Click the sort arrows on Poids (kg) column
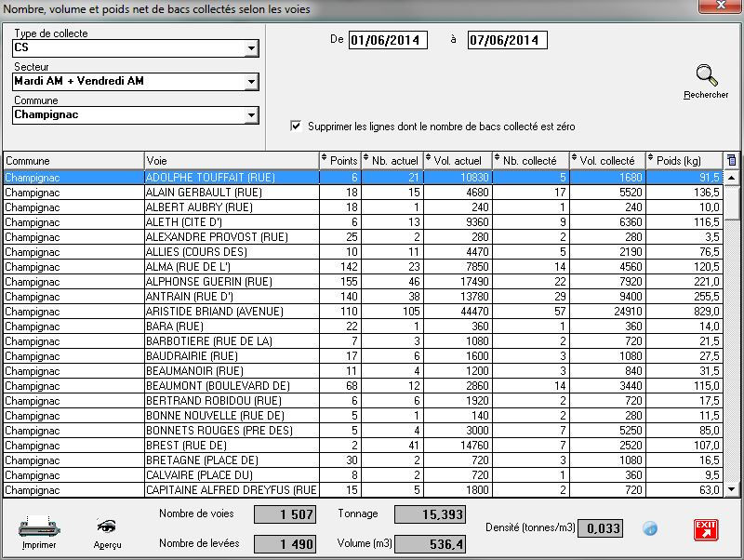The image size is (744, 560). (651, 160)
